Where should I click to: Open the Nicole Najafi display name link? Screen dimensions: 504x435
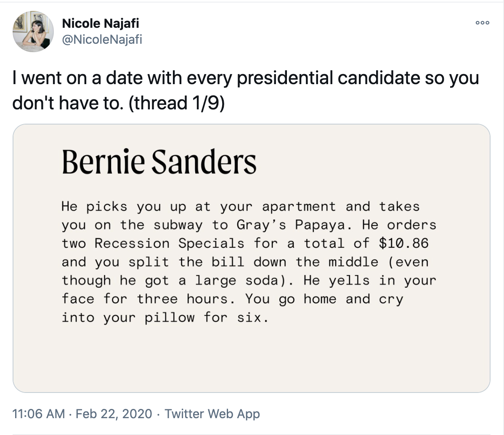pos(101,24)
